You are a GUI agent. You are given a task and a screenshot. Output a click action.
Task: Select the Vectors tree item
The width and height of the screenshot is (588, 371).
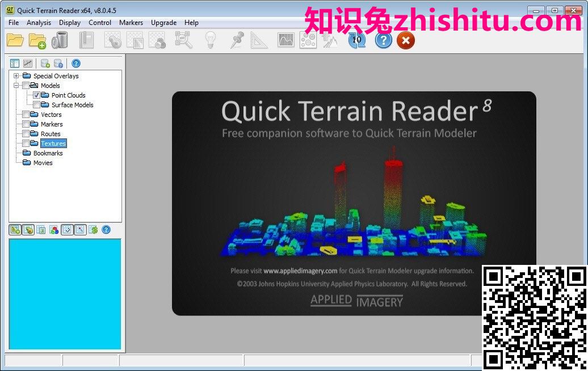pos(51,115)
